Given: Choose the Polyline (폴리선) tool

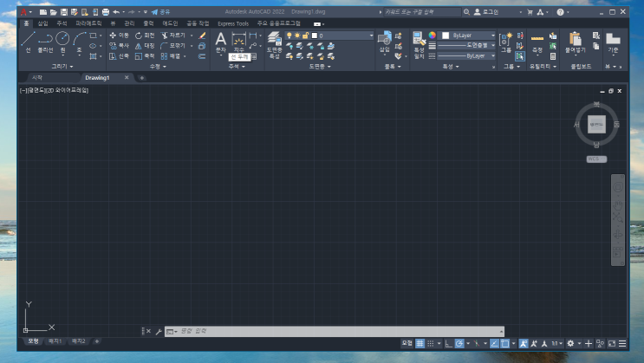Looking at the screenshot, I should click(45, 42).
